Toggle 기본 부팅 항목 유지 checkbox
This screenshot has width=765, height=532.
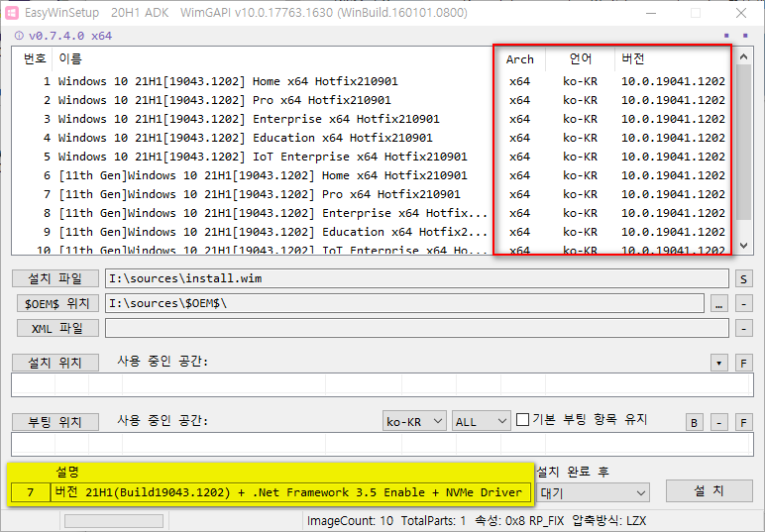[x=522, y=419]
